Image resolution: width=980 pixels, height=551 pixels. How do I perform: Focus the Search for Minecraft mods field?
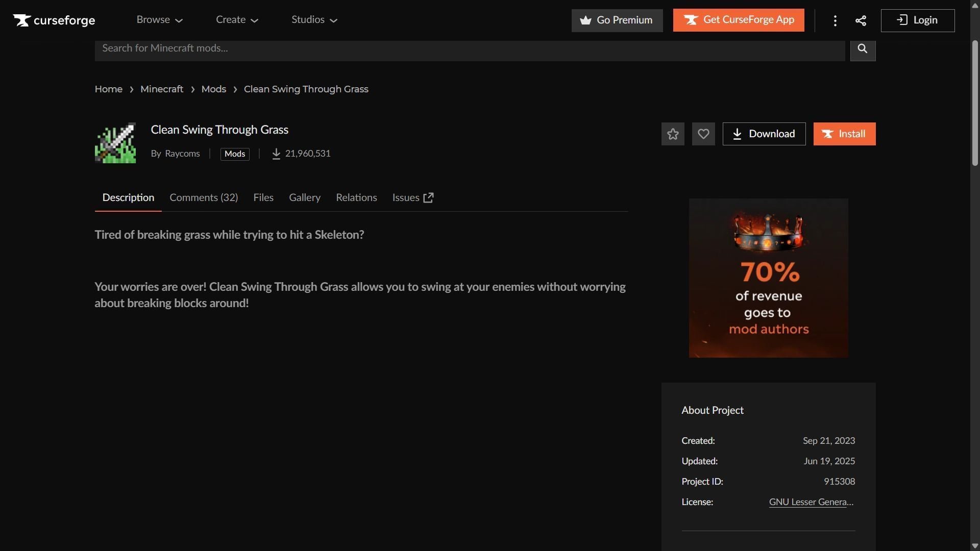pos(470,49)
